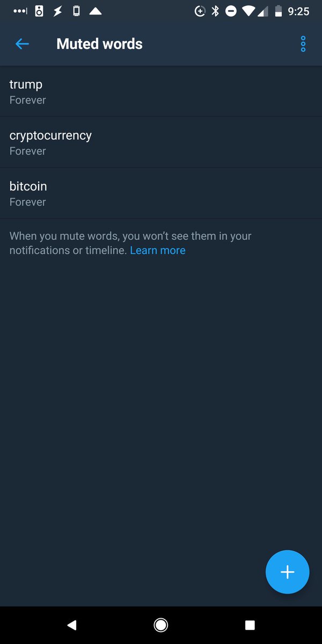Tap the blue plus add-word button
Image resolution: width=322 pixels, height=644 pixels.
coord(288,572)
